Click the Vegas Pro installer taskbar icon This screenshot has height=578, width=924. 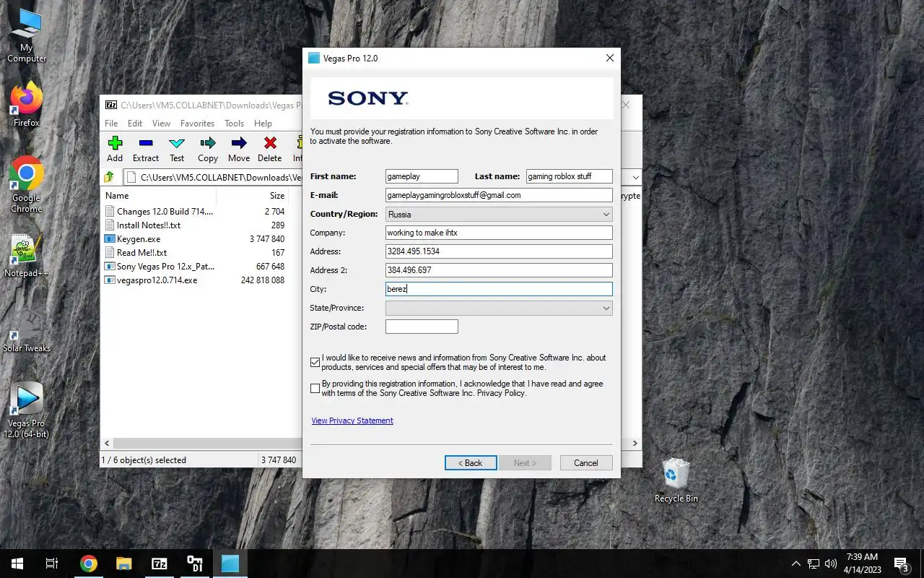(x=230, y=564)
